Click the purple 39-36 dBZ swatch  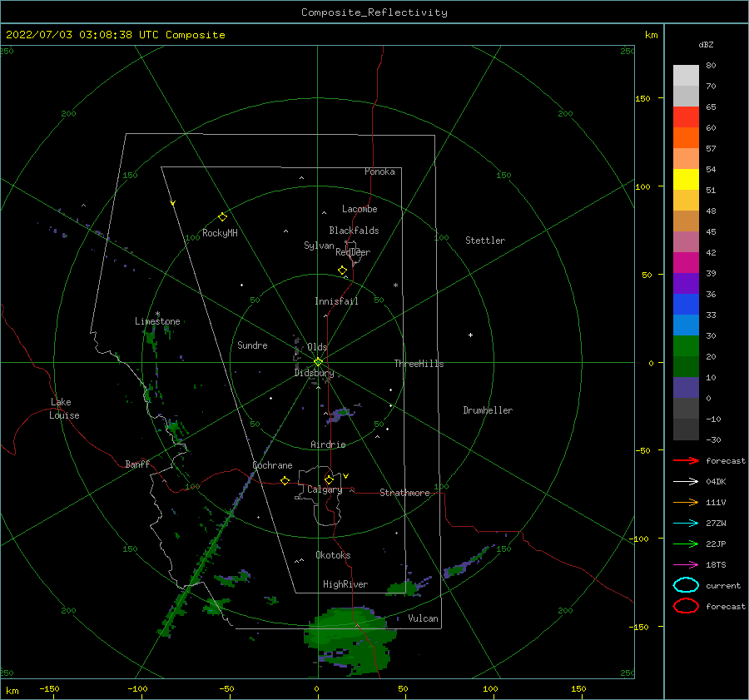[x=686, y=284]
